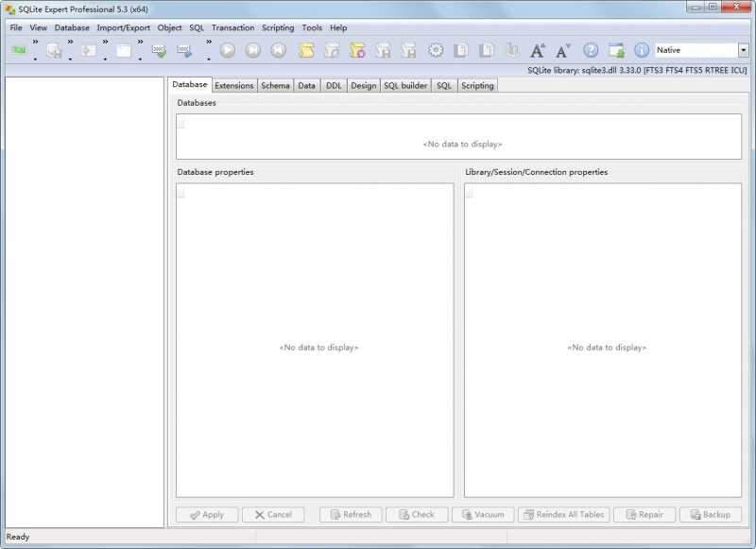Click the Ready status bar area
The image size is (756, 549).
(19, 540)
